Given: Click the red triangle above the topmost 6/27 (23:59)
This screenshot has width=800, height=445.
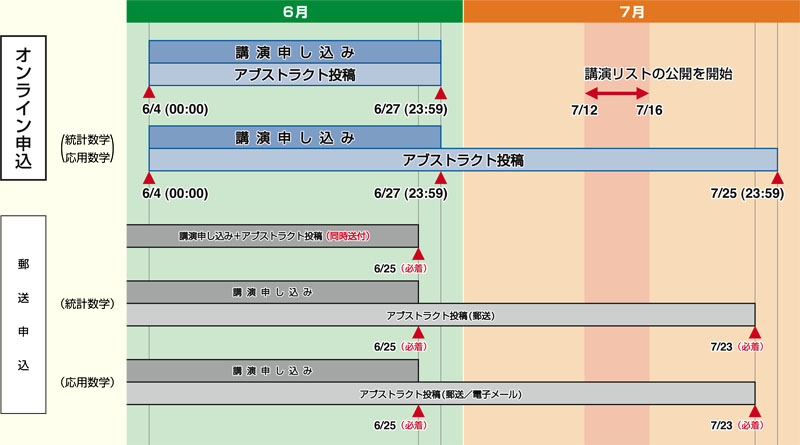Looking at the screenshot, I should 440,93.
